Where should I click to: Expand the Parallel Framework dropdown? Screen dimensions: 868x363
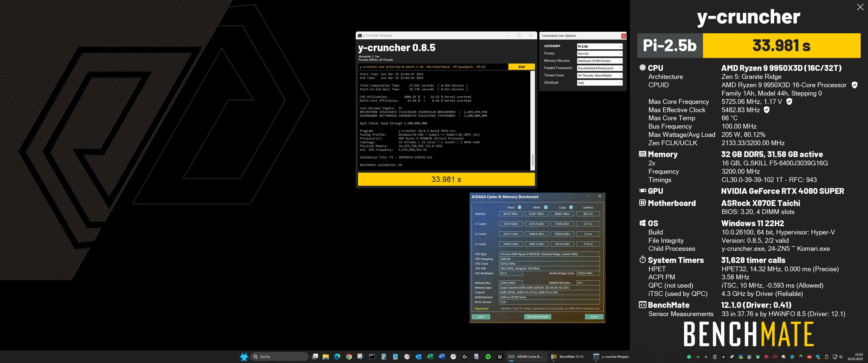coord(600,68)
